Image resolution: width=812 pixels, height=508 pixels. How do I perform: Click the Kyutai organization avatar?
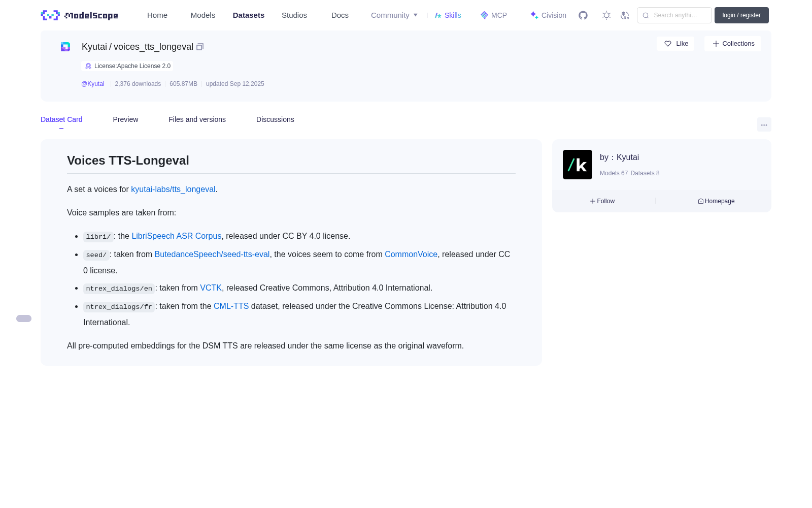tap(578, 165)
